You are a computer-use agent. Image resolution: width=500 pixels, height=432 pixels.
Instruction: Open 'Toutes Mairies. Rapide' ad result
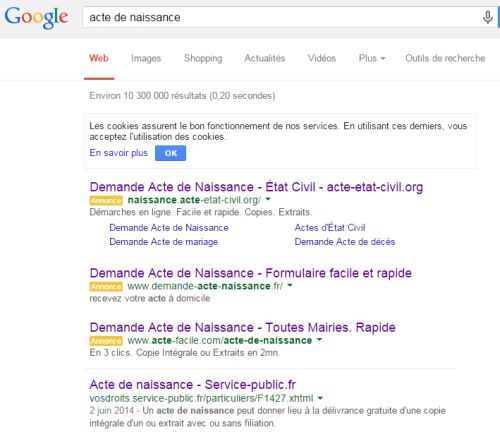click(242, 327)
